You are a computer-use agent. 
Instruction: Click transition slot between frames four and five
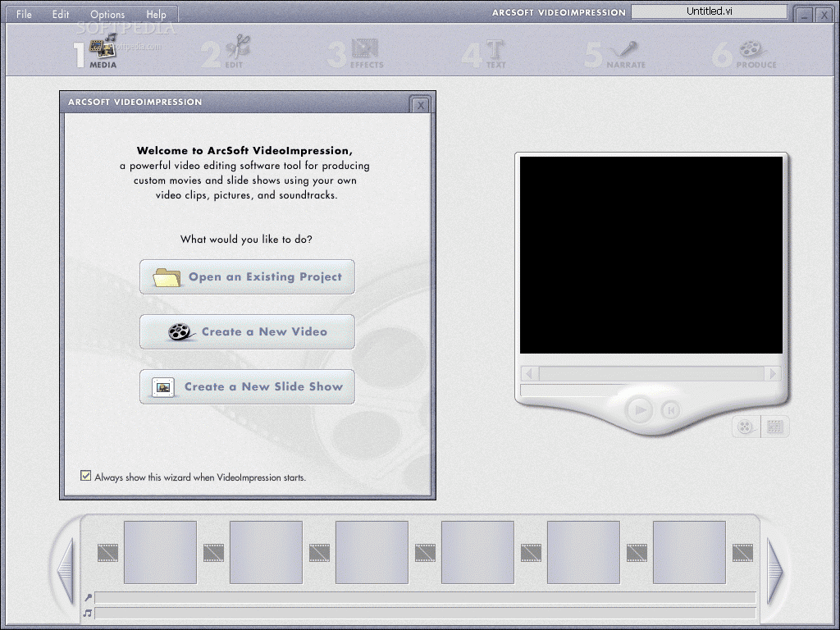pyautogui.click(x=531, y=553)
